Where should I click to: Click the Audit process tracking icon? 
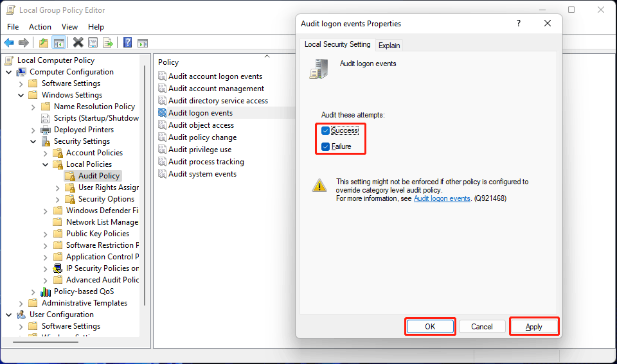click(162, 162)
